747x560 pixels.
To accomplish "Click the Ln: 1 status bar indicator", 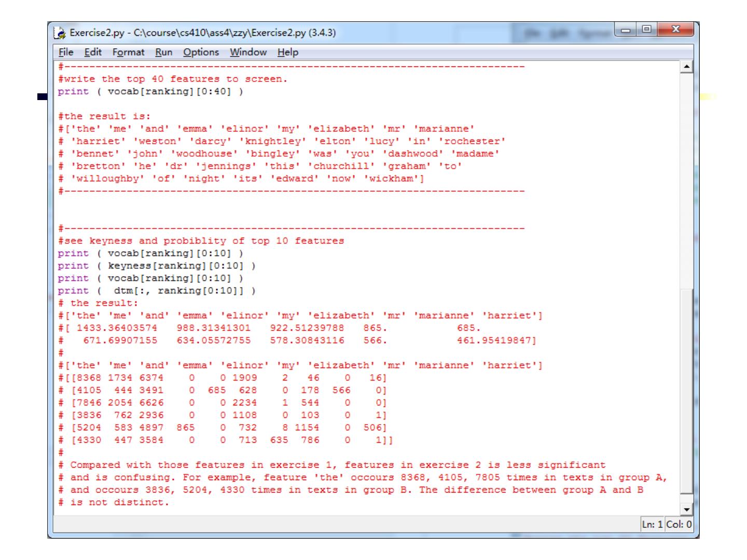I will (x=652, y=524).
